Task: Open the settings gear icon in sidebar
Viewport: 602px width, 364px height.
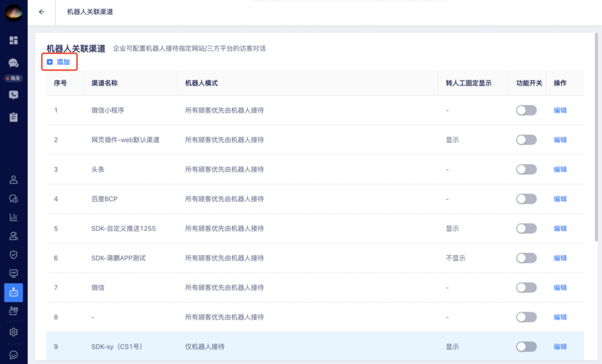Action: (14, 332)
